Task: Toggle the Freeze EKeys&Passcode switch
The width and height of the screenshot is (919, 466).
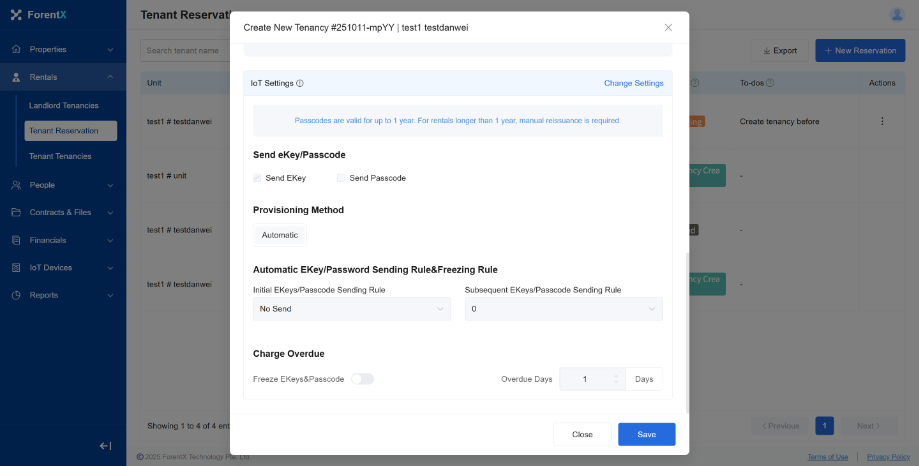Action: pyautogui.click(x=362, y=379)
